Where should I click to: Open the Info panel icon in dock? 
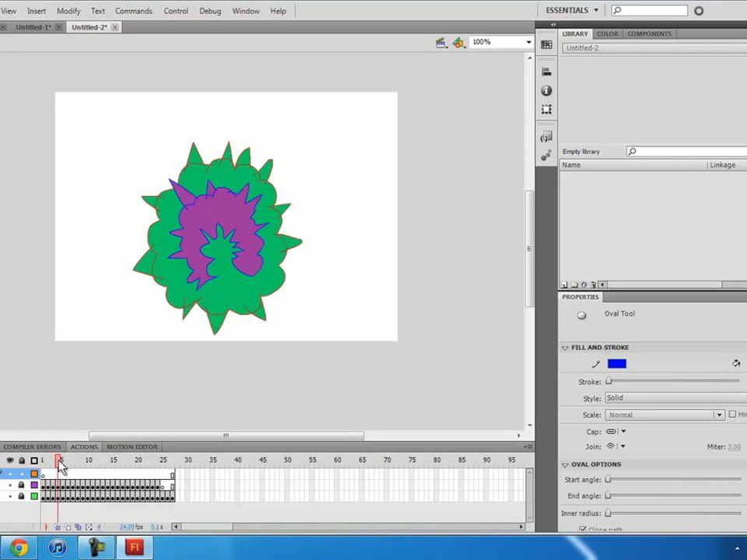546,90
